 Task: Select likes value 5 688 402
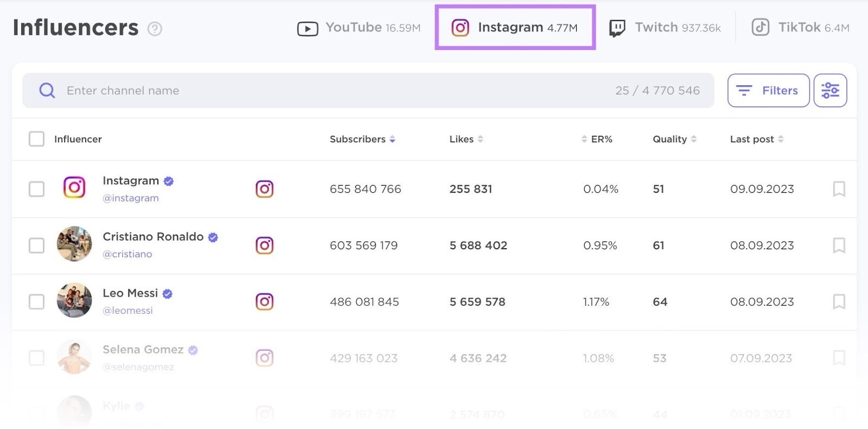point(478,245)
